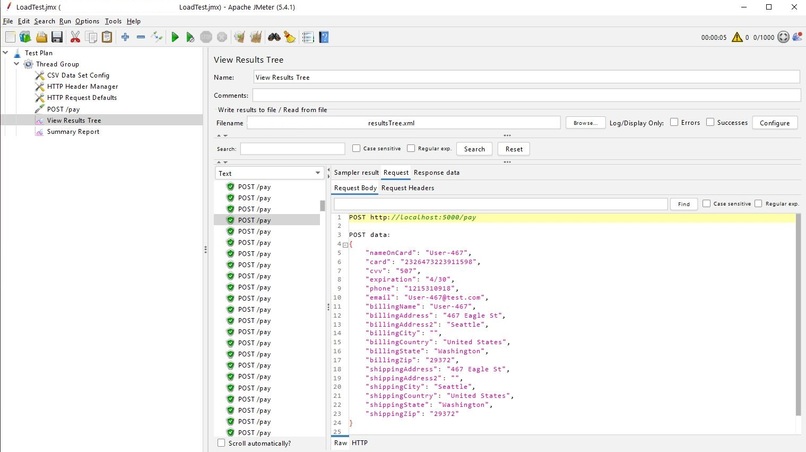The width and height of the screenshot is (806, 452).
Task: Tick Case sensitive next to Search field
Action: point(356,148)
